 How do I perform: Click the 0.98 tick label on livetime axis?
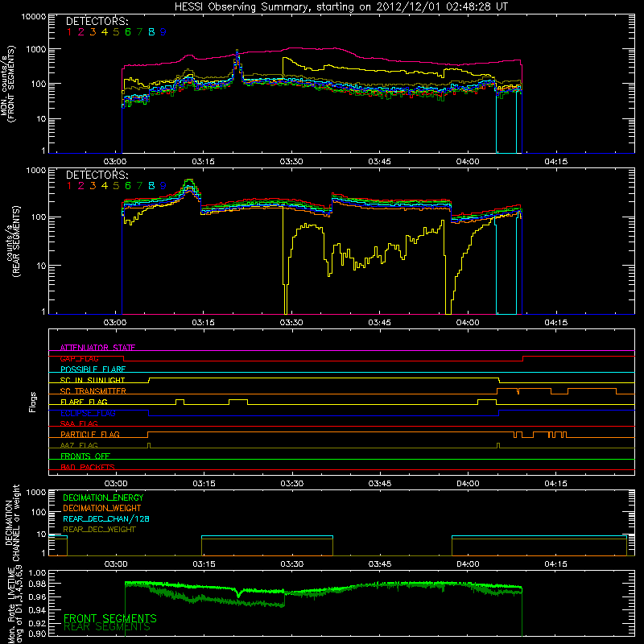(37, 584)
